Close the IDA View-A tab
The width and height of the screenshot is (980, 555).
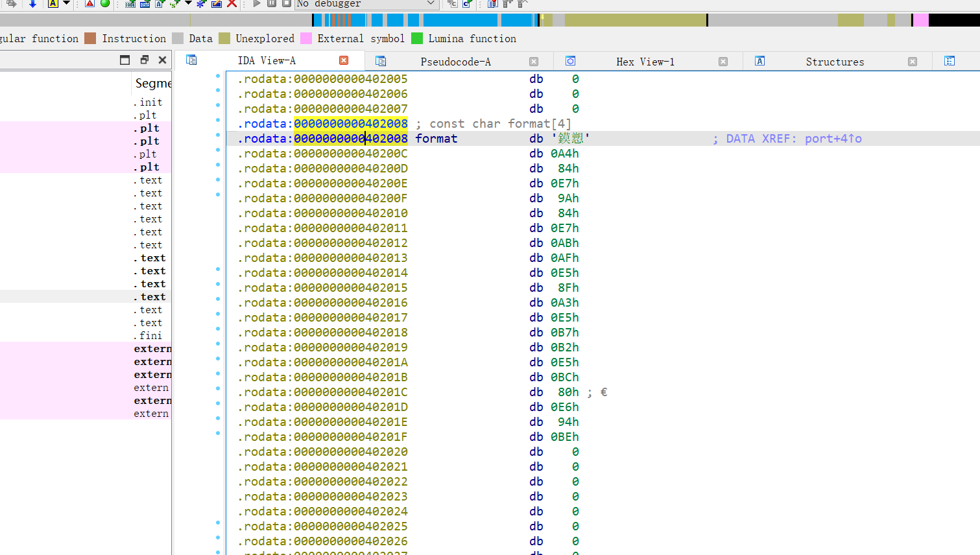[344, 60]
